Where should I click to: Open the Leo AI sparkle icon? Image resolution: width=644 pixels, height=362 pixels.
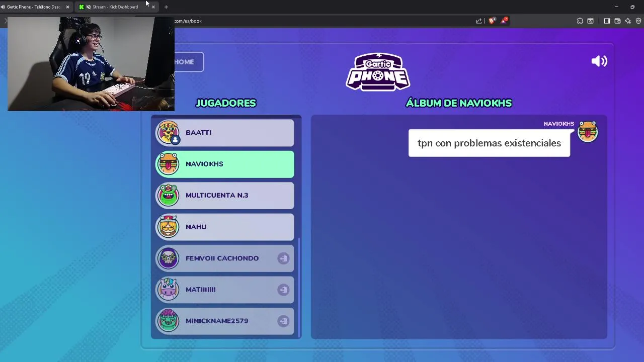[x=628, y=21]
